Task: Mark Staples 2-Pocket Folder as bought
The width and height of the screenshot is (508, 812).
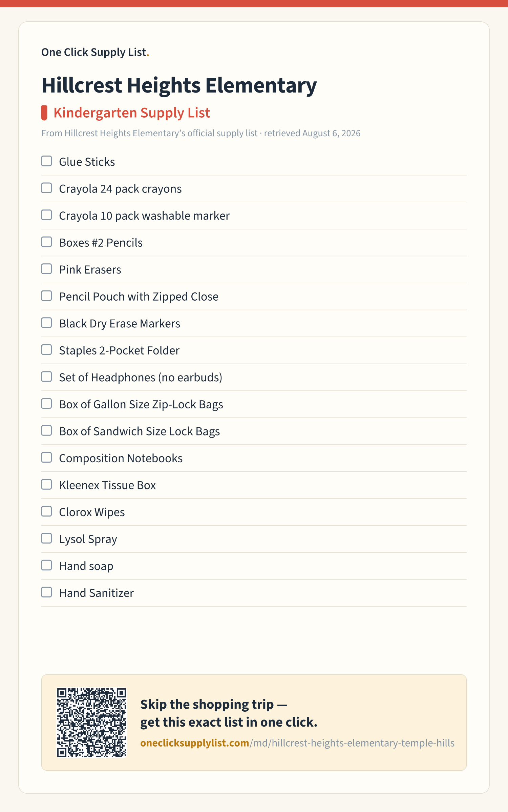Action: pos(46,350)
